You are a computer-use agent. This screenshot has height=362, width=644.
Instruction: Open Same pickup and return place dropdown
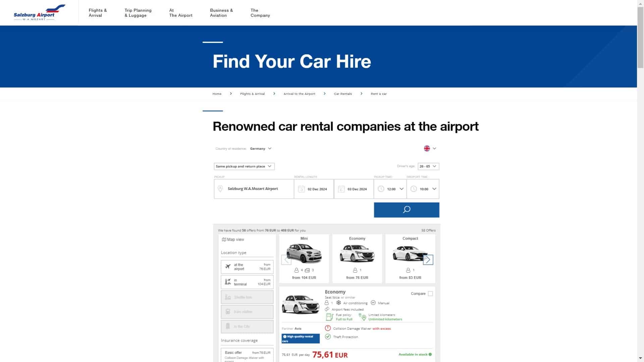pos(244,166)
